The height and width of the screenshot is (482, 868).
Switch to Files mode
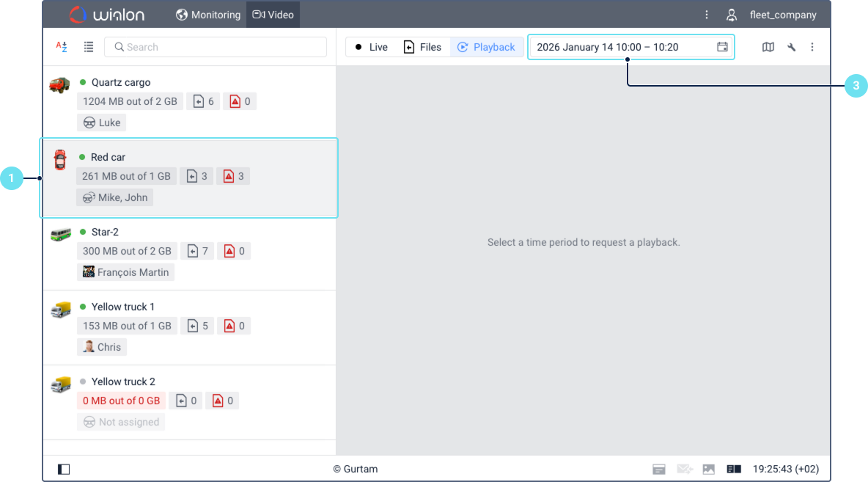pos(422,47)
